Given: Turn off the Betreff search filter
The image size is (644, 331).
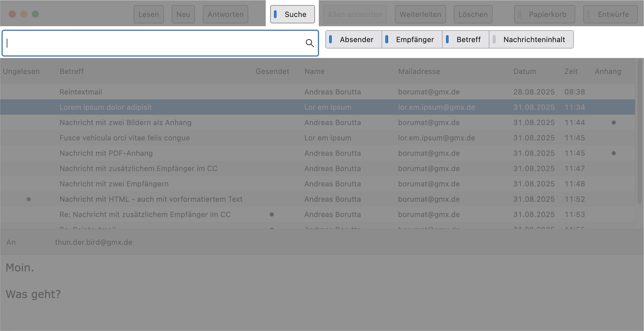Looking at the screenshot, I should [465, 39].
